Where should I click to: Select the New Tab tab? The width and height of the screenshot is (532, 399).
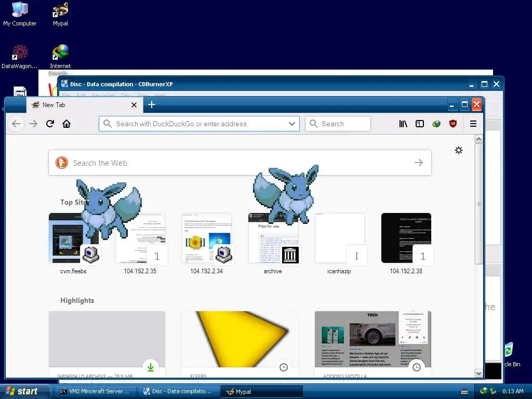click(x=85, y=105)
